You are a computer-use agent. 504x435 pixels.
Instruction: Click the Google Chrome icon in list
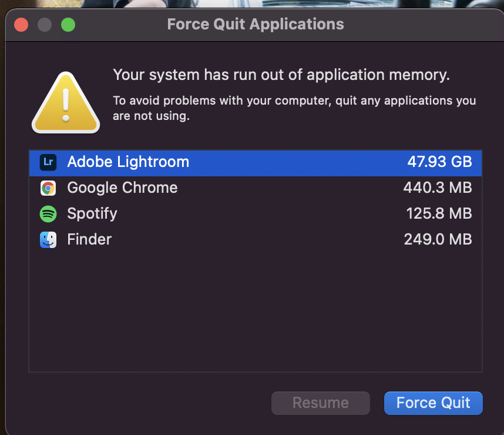tap(48, 188)
